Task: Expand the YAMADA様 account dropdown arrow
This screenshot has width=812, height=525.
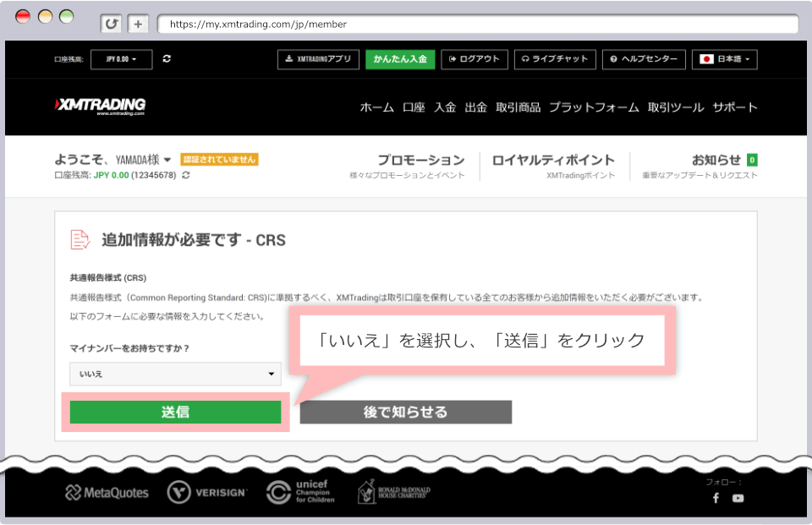Action: [x=167, y=160]
